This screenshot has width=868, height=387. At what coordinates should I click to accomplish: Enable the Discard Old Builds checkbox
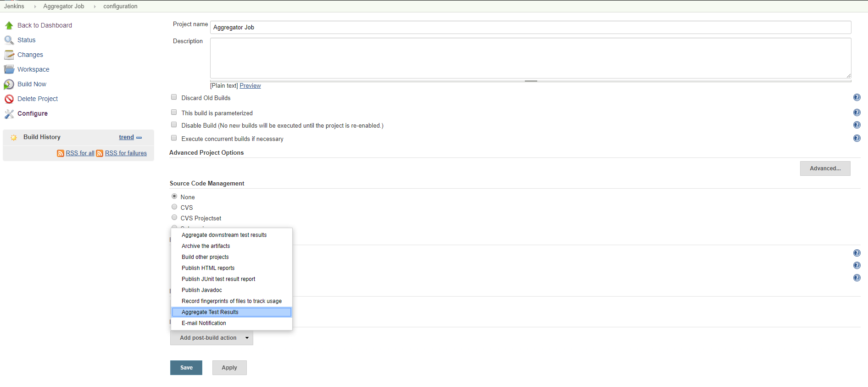coord(174,97)
